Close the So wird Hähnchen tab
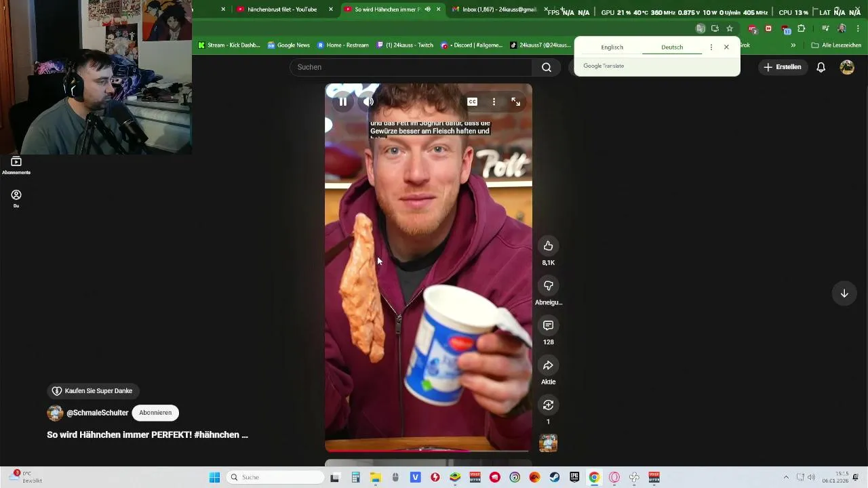868x488 pixels. (x=439, y=9)
